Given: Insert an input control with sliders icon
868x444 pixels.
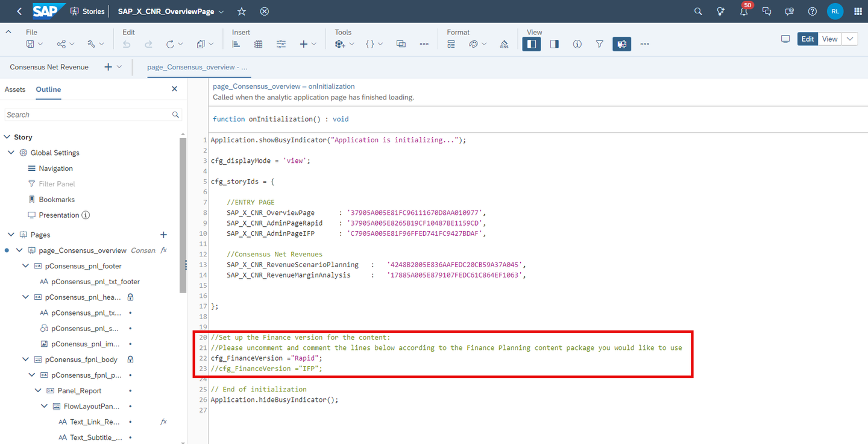Looking at the screenshot, I should click(x=281, y=44).
